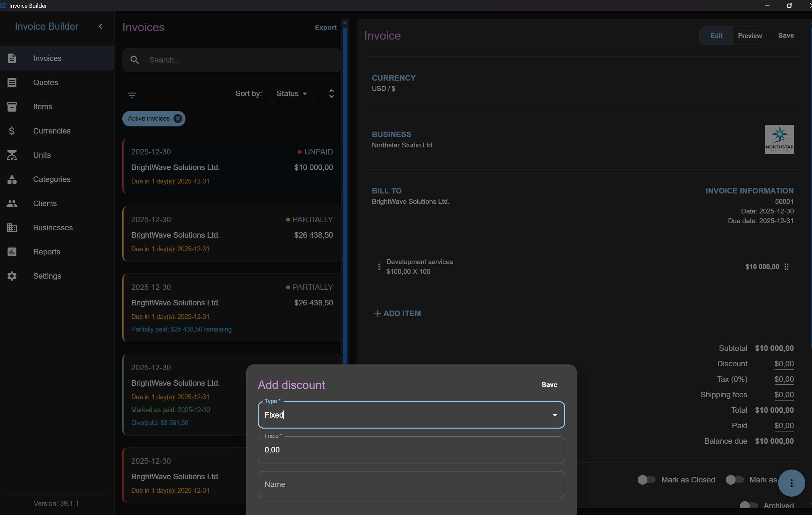Switch to the Preview tab
The height and width of the screenshot is (515, 812).
(x=750, y=36)
